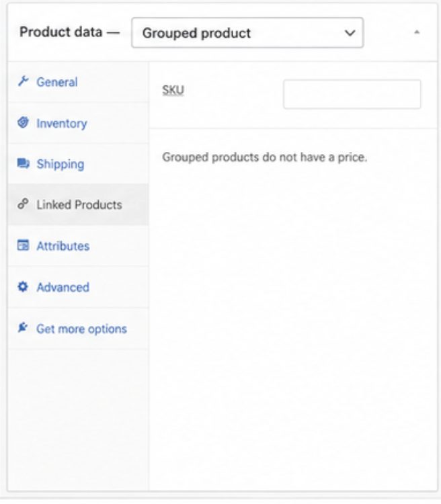Click the wrench icon beside General
Viewport: 441px width, 504px height.
tap(23, 81)
